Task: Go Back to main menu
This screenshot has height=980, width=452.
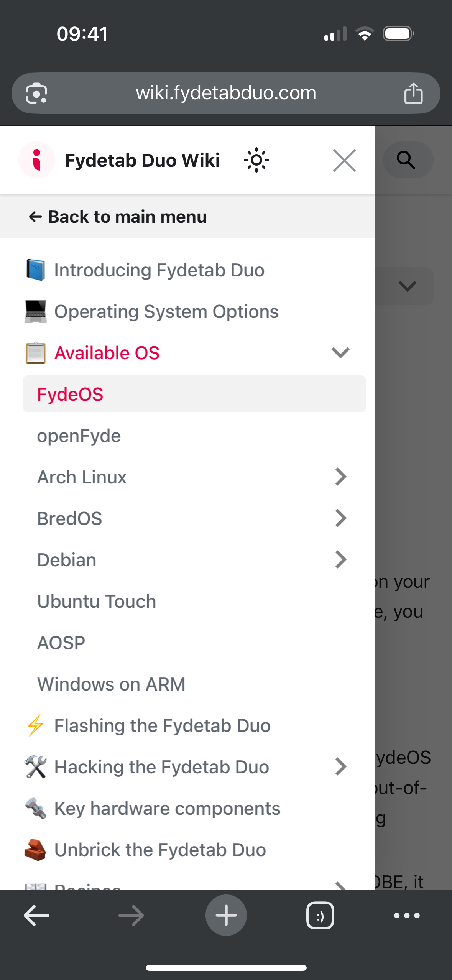Action: point(118,217)
